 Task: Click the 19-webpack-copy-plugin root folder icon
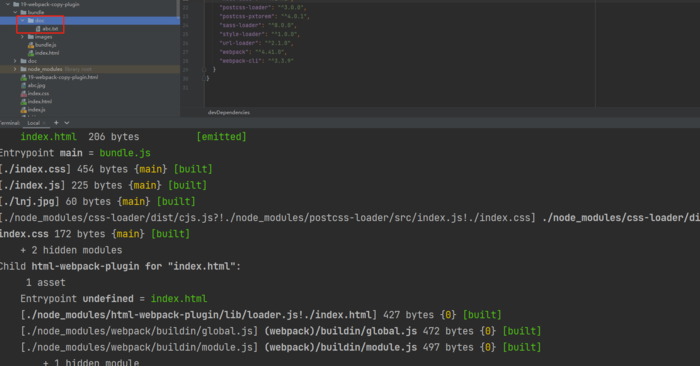coord(16,4)
